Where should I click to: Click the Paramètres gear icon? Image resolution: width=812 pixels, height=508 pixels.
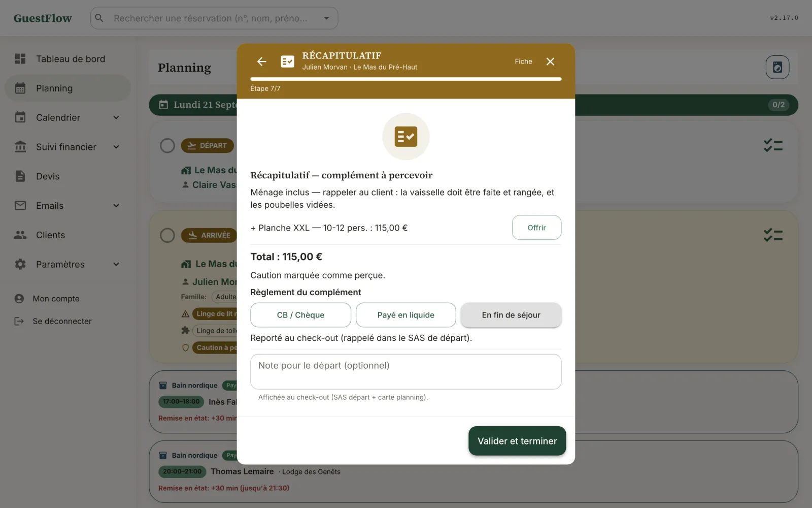point(20,265)
